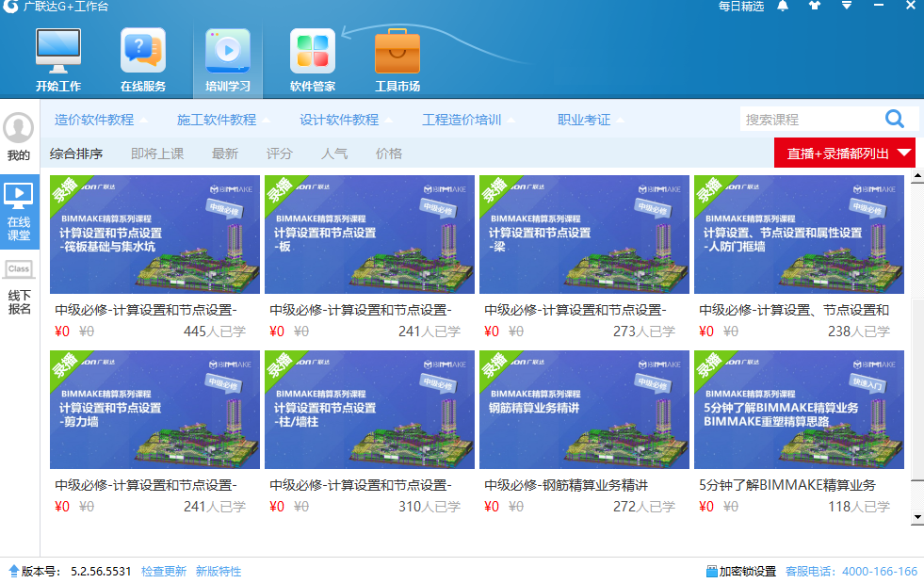Click the version upgrade arrow icon
Image resolution: width=924 pixels, height=583 pixels.
(x=13, y=571)
